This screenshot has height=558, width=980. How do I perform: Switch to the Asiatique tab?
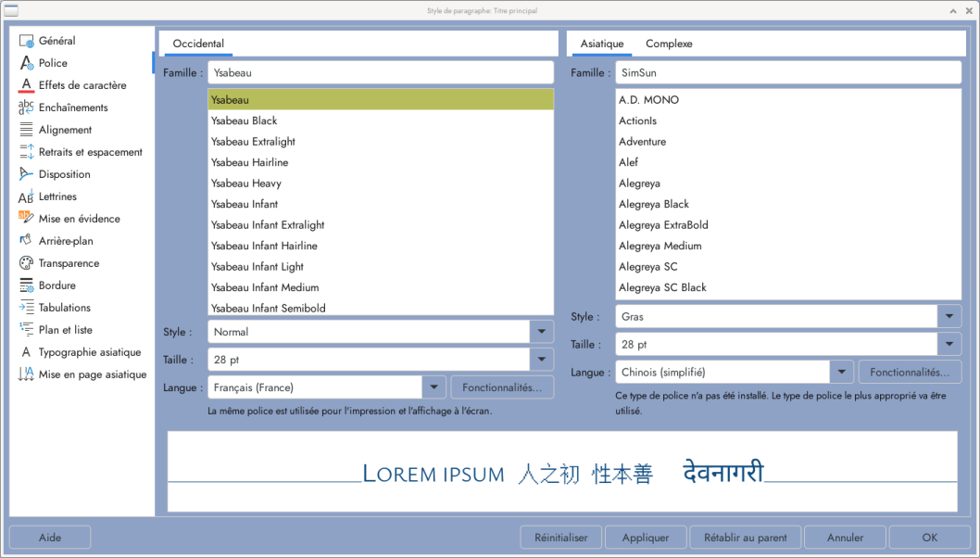[x=601, y=44]
